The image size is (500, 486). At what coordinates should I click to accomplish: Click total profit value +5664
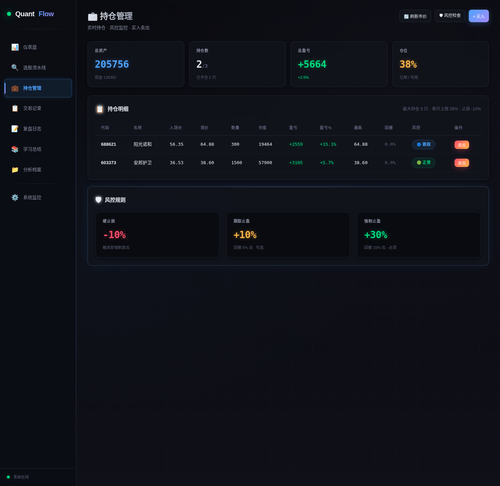coord(312,64)
